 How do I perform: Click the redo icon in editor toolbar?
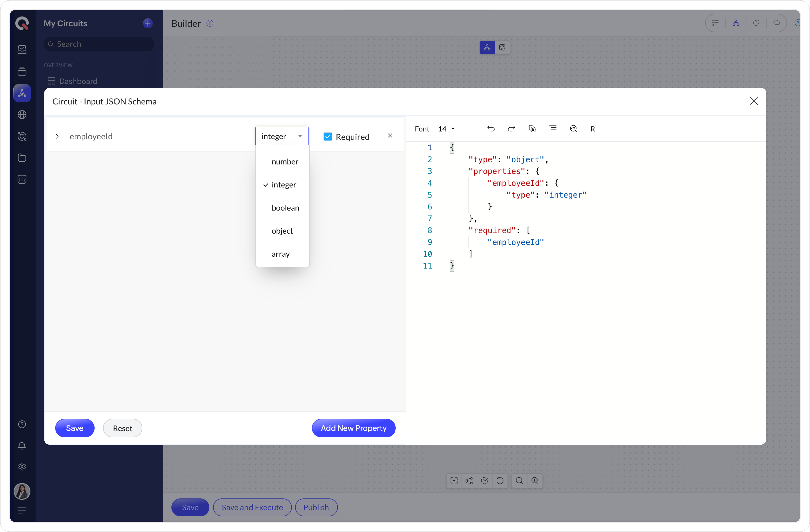click(511, 129)
